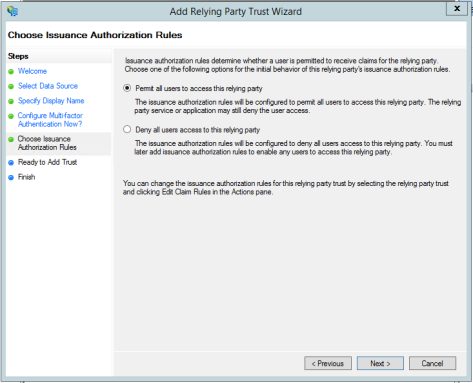Screen dimensions: 473x383
Task: Go to the Welcome step
Action: (32, 71)
